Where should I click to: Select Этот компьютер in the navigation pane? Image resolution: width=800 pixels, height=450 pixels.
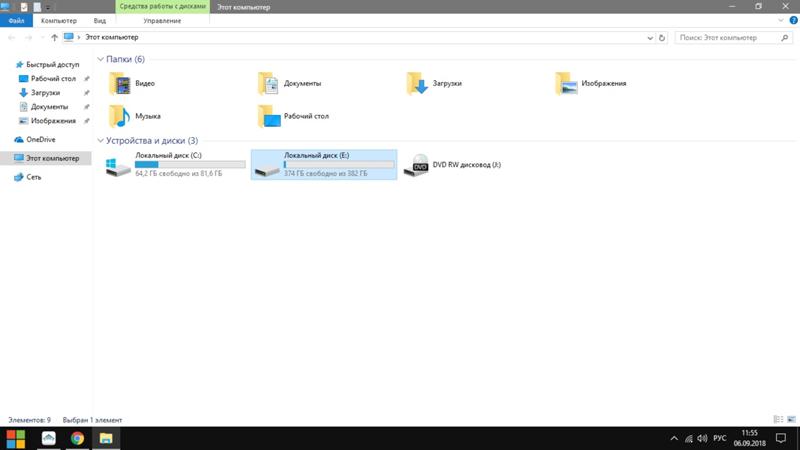[46, 158]
